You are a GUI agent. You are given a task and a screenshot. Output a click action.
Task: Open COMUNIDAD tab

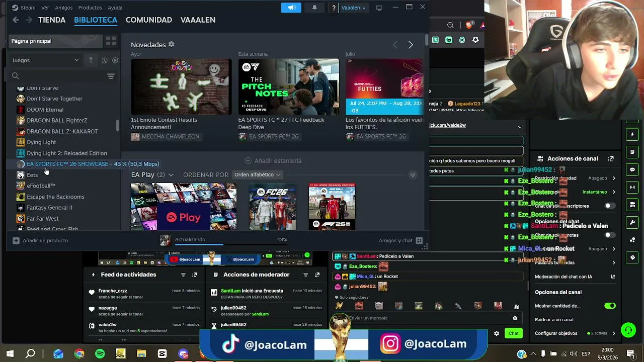point(149,20)
